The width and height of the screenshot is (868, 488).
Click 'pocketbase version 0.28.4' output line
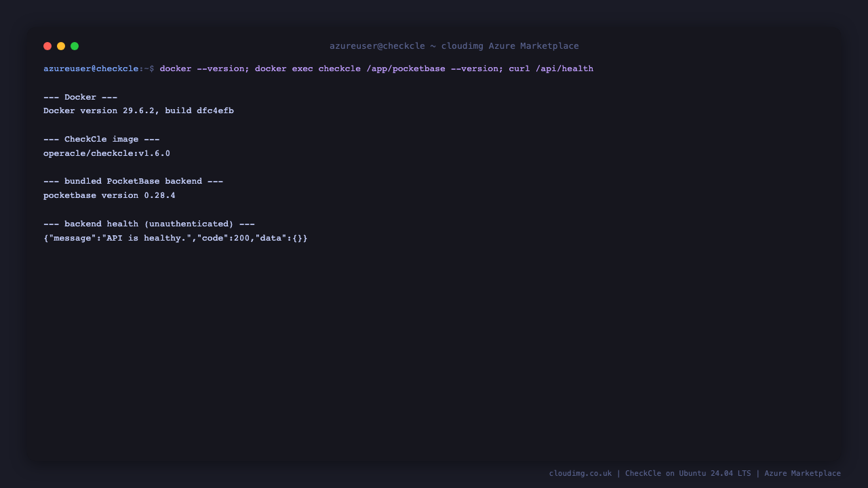click(110, 195)
